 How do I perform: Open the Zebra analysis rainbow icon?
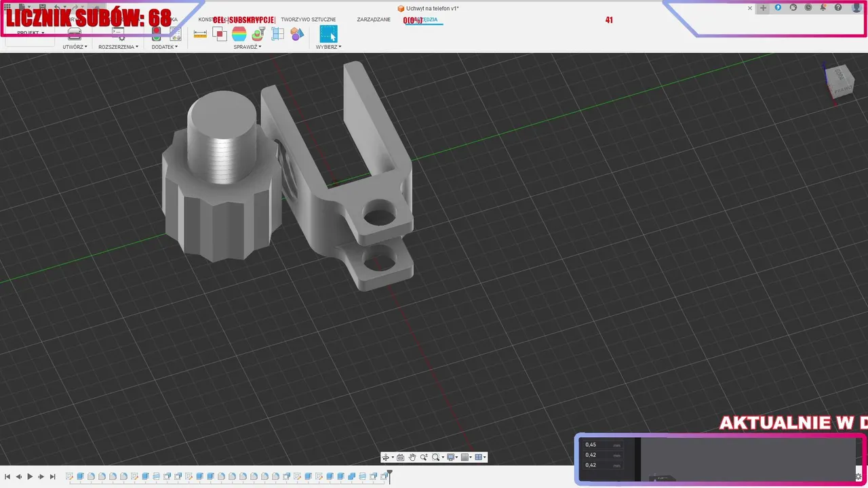coord(239,34)
